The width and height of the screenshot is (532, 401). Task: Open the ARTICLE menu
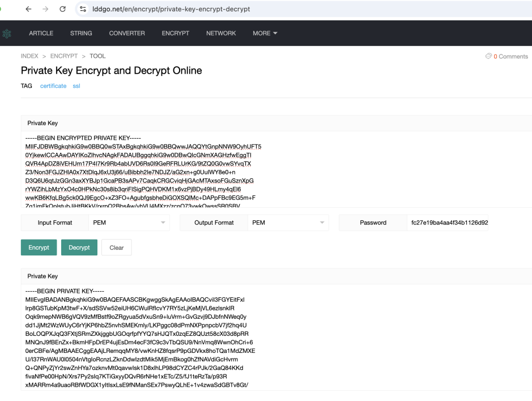click(41, 33)
